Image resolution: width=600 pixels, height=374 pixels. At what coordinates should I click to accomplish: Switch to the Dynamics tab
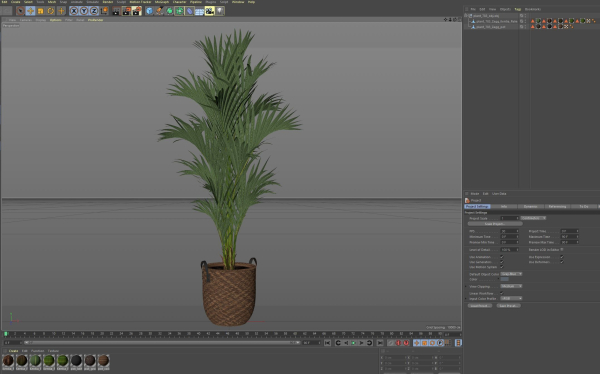(x=530, y=207)
